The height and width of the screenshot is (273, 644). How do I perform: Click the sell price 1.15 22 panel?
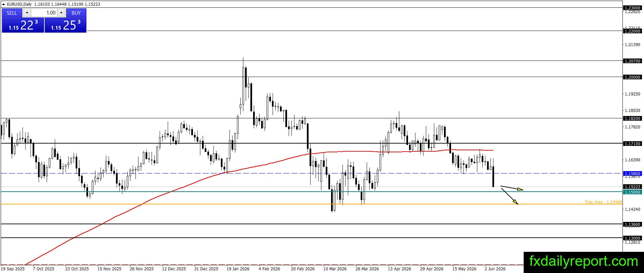(23, 25)
